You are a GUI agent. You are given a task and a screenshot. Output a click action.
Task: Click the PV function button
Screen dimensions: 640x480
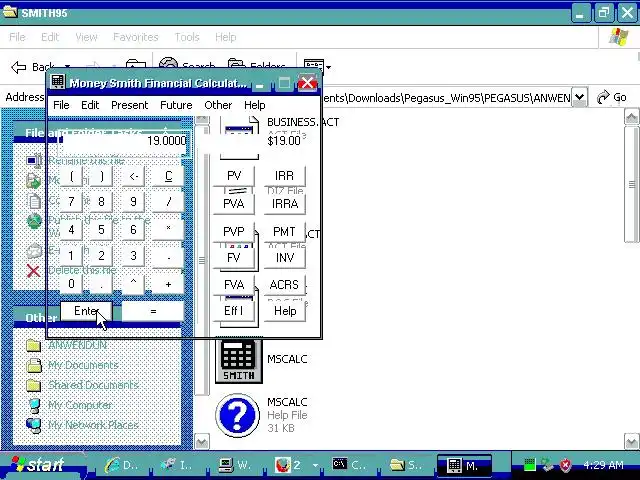point(234,176)
